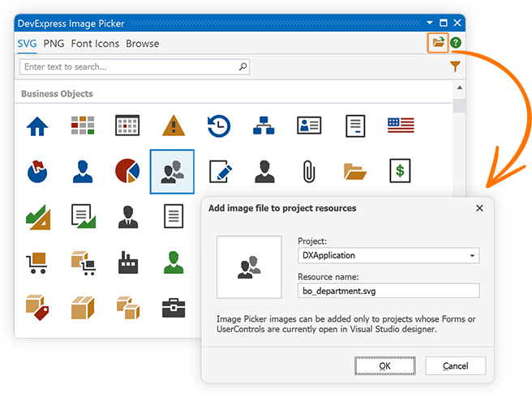Confirm with the OK button
The width and height of the screenshot is (532, 397).
(x=384, y=366)
